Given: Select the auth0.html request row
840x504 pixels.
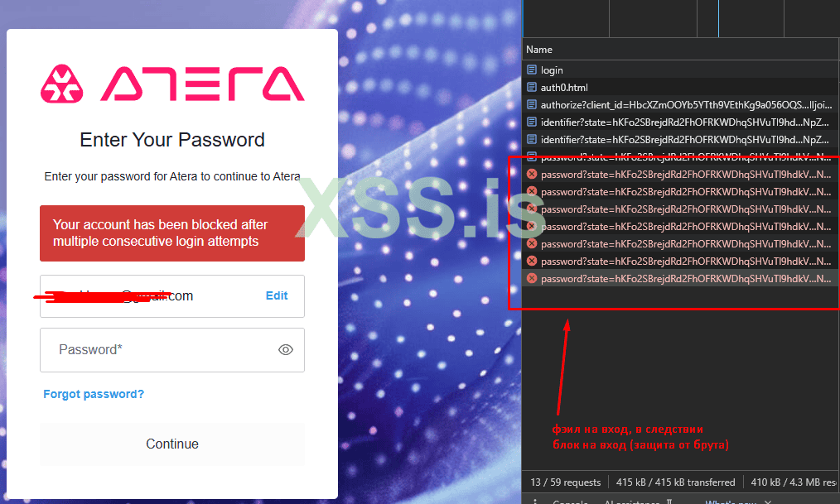Looking at the screenshot, I should click(x=681, y=87).
